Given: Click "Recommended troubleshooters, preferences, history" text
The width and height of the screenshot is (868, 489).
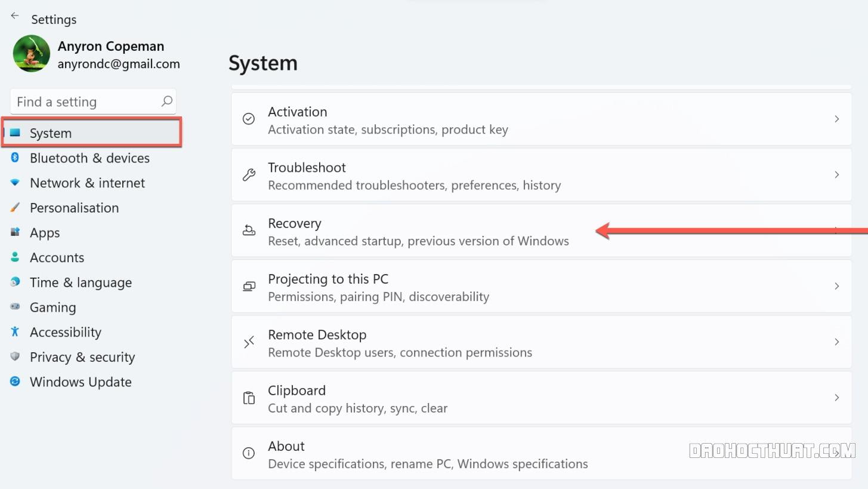Looking at the screenshot, I should [414, 185].
